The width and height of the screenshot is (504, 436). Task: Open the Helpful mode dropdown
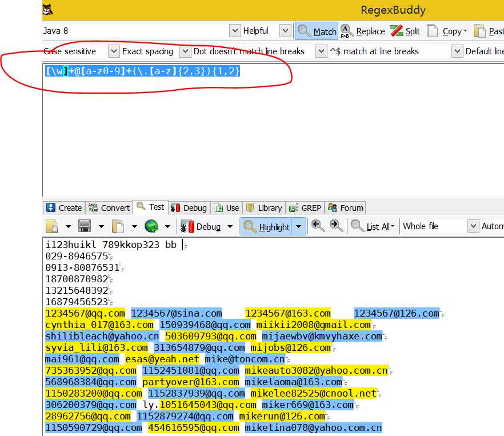tap(285, 31)
